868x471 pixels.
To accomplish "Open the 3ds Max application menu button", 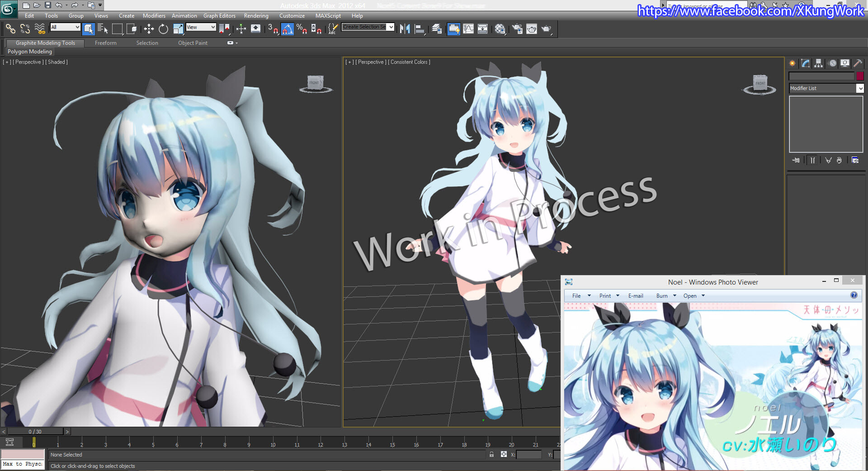I will [x=8, y=9].
